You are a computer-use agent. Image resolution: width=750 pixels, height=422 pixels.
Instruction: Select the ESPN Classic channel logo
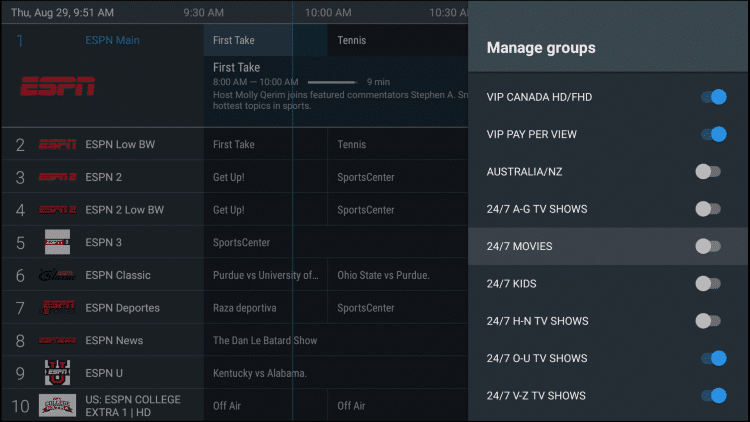[57, 275]
